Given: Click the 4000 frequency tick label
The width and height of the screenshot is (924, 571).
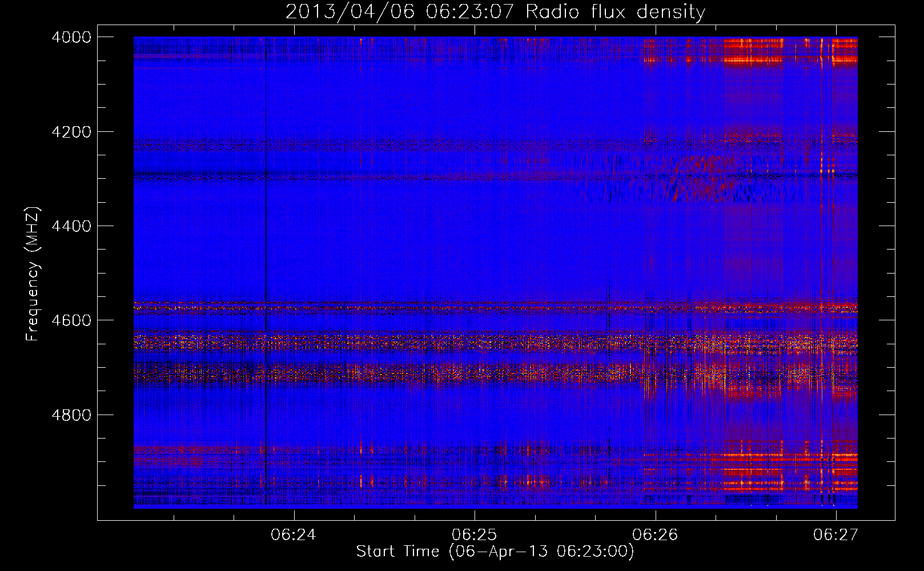Looking at the screenshot, I should click(x=71, y=37).
